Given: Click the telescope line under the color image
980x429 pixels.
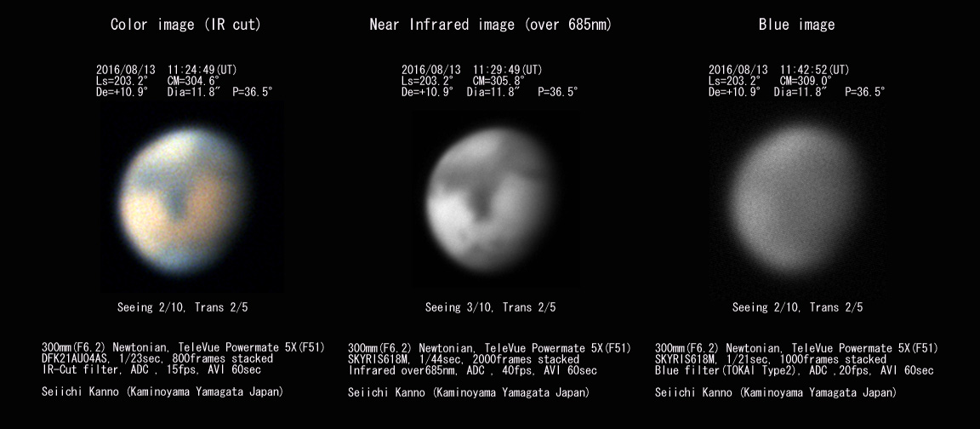Looking at the screenshot, I should click(x=183, y=347).
